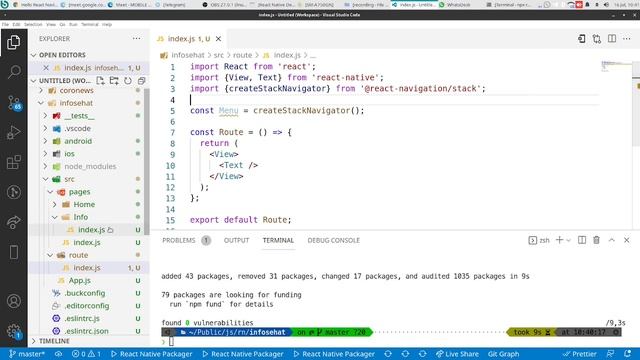Open .eslintrc.json file
Image resolution: width=640 pixels, height=360 pixels.
(x=86, y=331)
